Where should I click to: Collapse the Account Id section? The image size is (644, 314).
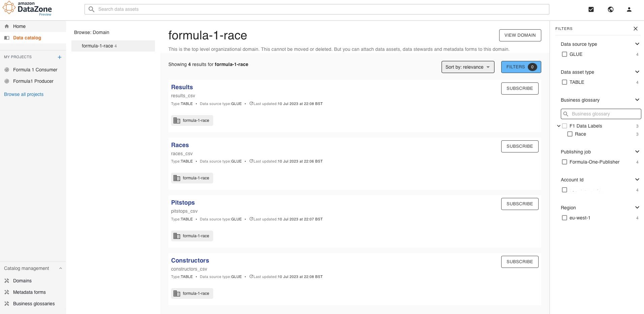(x=637, y=179)
